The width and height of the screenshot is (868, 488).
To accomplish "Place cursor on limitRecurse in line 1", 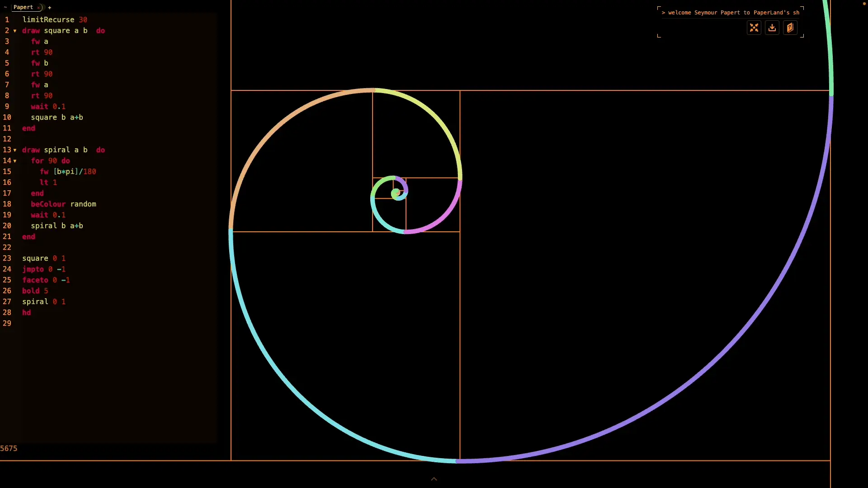I will coord(48,20).
